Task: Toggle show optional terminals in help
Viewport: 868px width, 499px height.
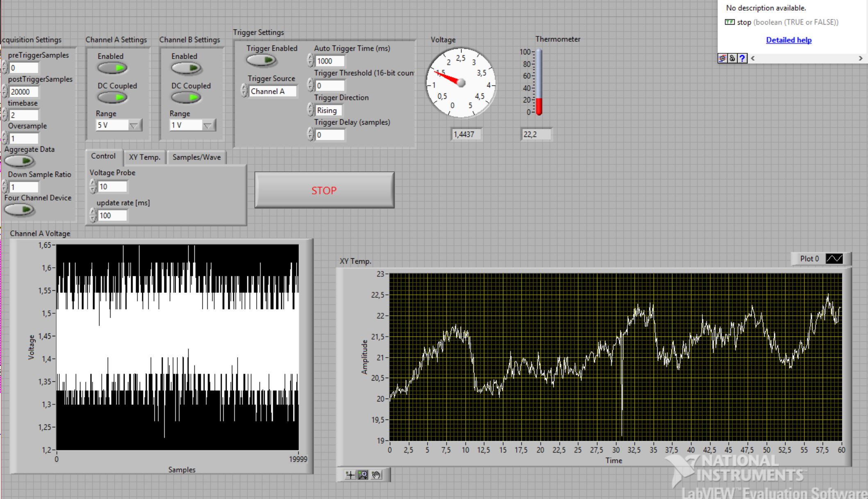Action: point(723,58)
